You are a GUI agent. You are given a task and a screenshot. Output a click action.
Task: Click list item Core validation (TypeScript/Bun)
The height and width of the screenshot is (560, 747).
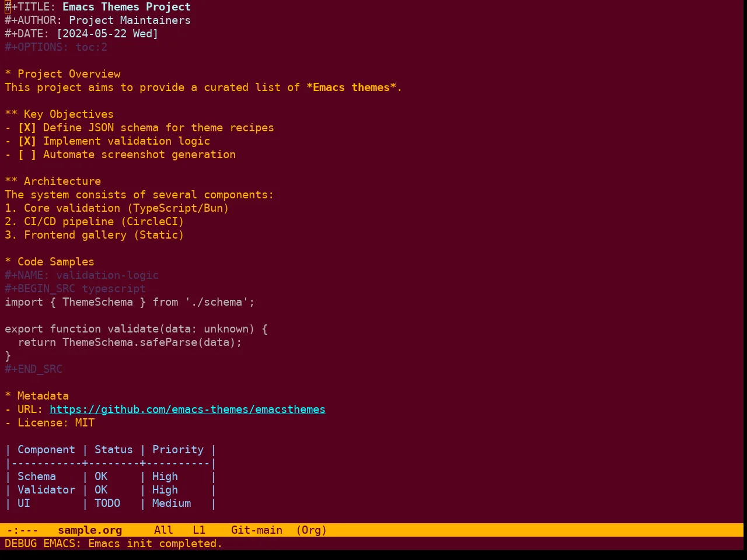(x=117, y=208)
